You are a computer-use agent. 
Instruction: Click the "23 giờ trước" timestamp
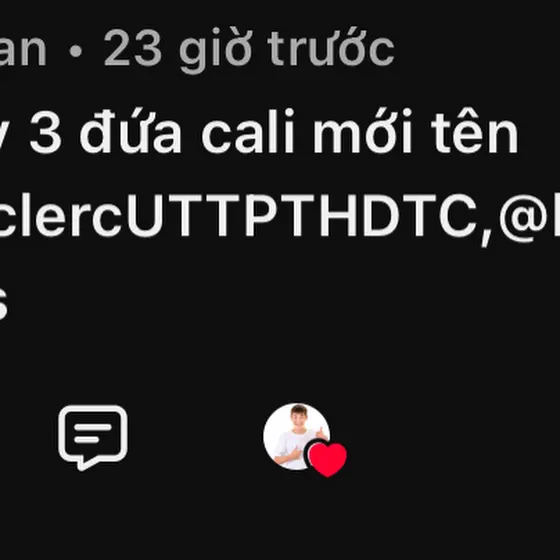pos(249,49)
